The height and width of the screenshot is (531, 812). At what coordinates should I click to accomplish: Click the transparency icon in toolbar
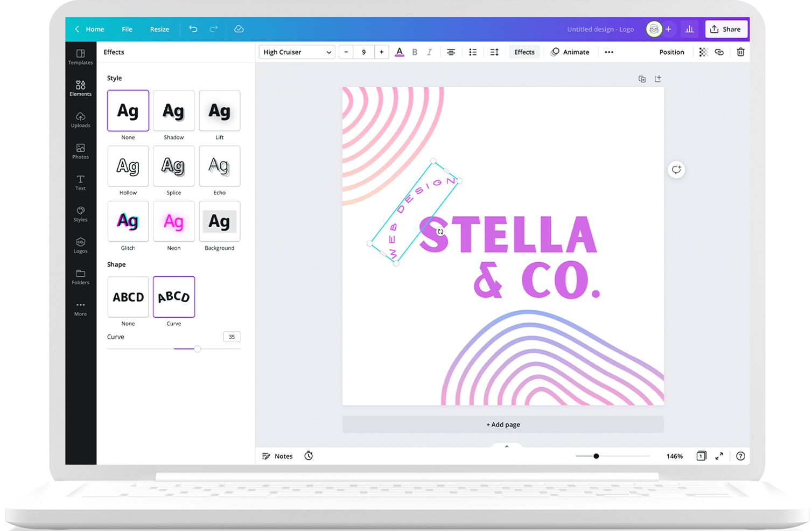703,52
